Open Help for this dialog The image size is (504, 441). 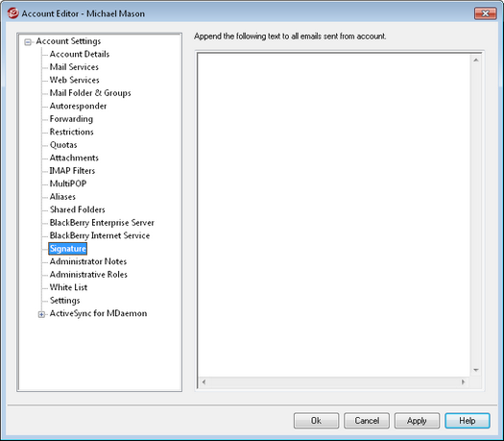click(468, 421)
